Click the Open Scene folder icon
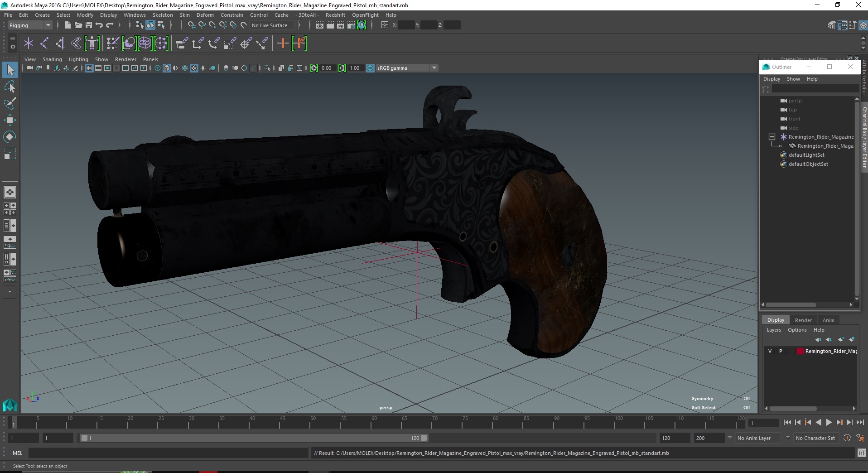Viewport: 868px width, 473px height. point(78,25)
